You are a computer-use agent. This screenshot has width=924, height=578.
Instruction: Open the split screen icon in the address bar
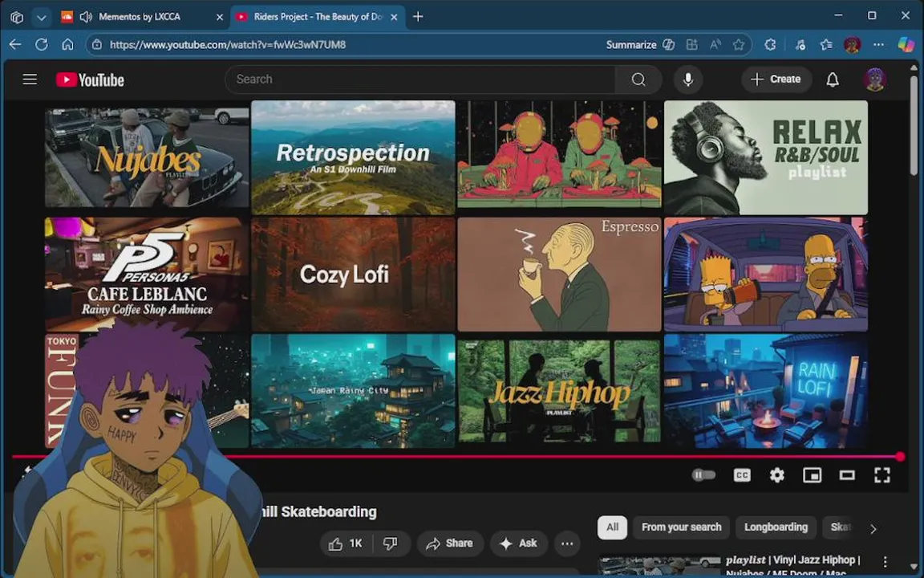[692, 44]
